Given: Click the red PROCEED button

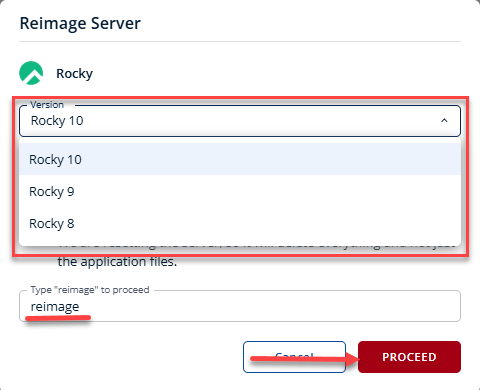Looking at the screenshot, I should tap(409, 357).
